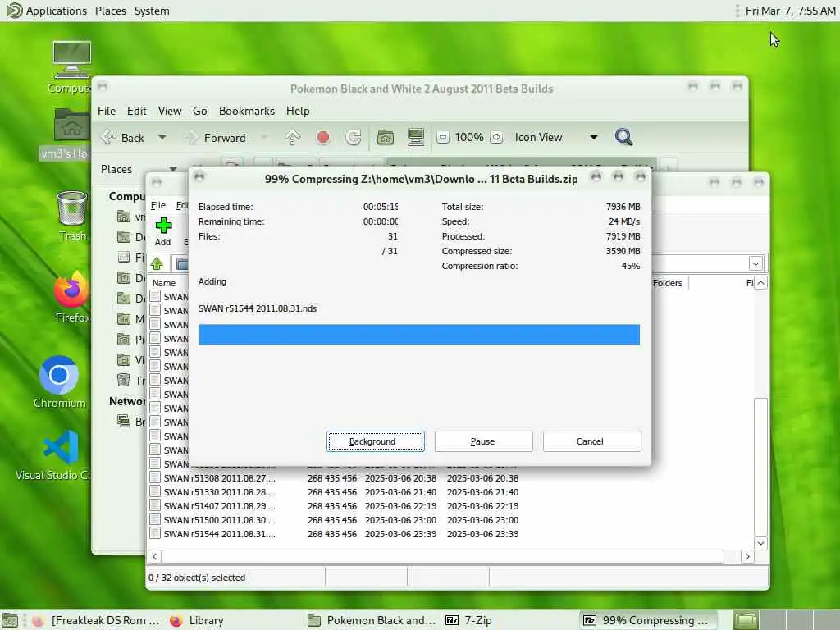The width and height of the screenshot is (840, 630).
Task: Open Places menu in top panel
Action: pos(111,11)
